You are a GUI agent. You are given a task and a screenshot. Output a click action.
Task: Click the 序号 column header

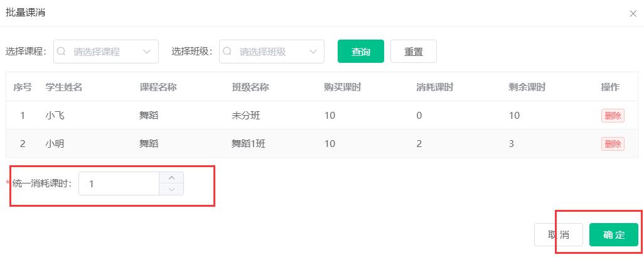[22, 87]
